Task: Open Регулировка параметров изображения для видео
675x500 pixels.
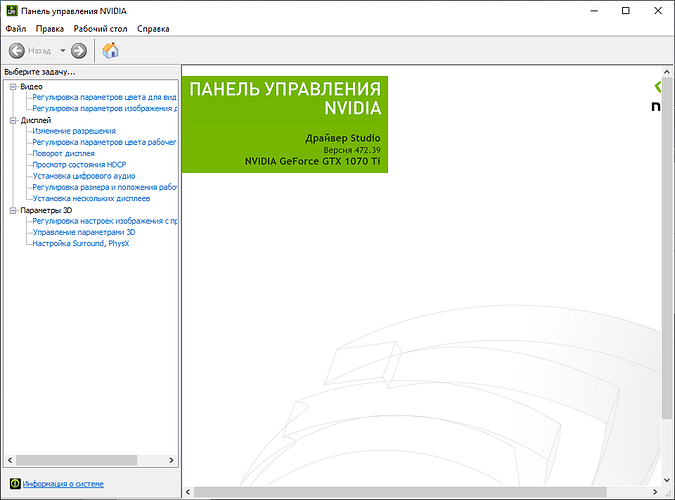Action: (x=105, y=109)
